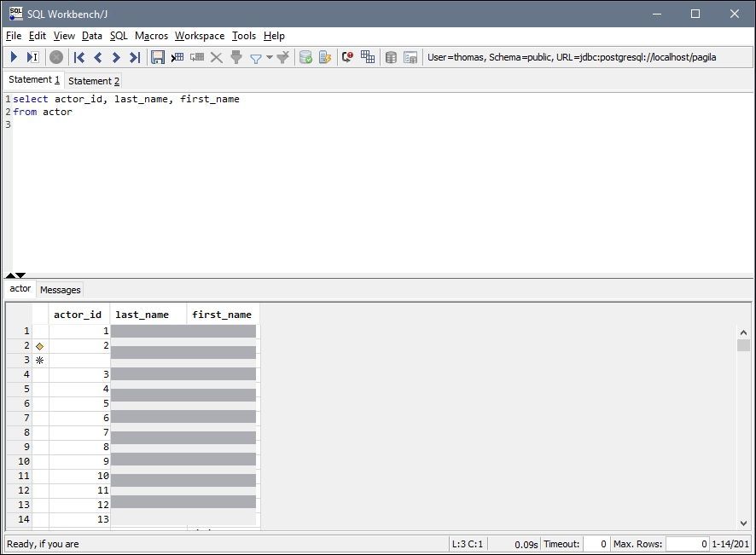Click Execute current statement icon

(x=32, y=57)
